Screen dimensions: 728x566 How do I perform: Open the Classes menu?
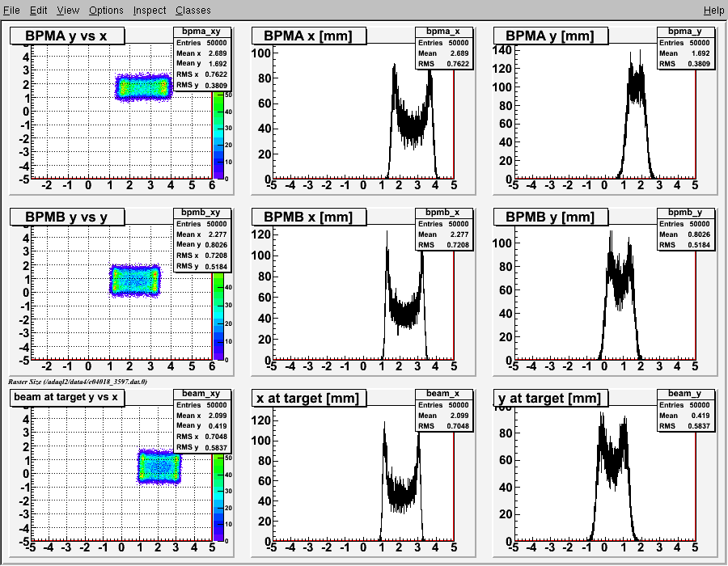point(193,11)
